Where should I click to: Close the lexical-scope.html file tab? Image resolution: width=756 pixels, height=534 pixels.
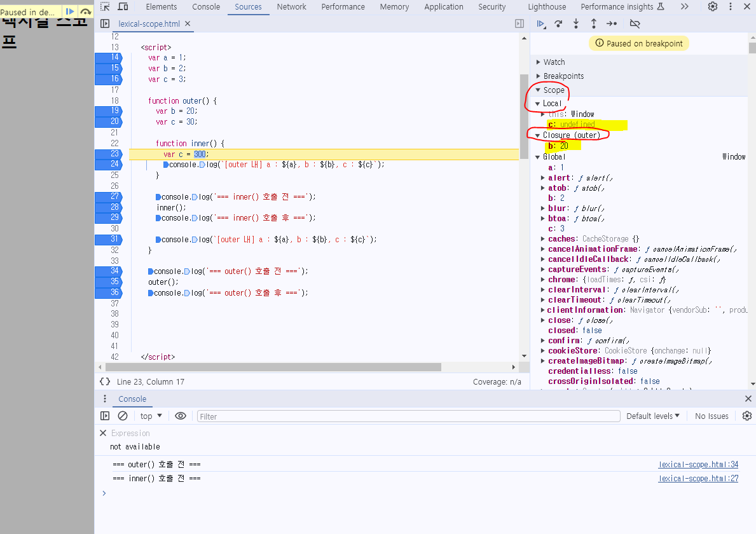(x=188, y=24)
